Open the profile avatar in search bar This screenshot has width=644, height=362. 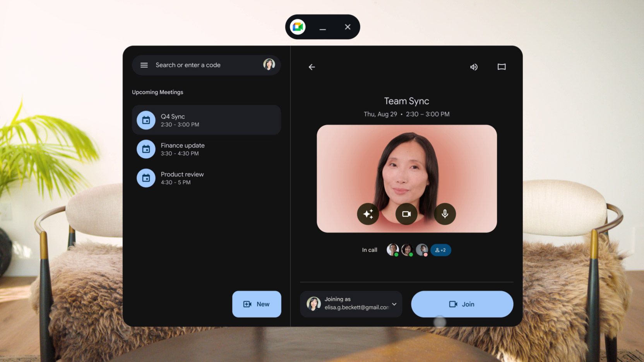269,65
